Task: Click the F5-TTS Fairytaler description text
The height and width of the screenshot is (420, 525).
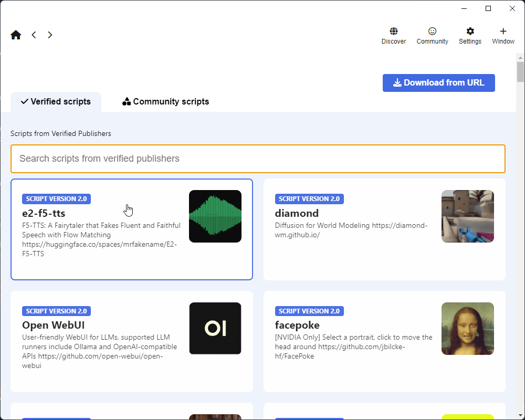Action: (x=101, y=239)
